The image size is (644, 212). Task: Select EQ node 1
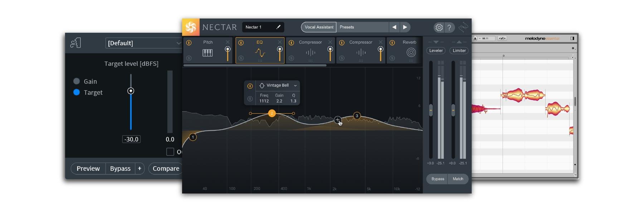pos(193,137)
